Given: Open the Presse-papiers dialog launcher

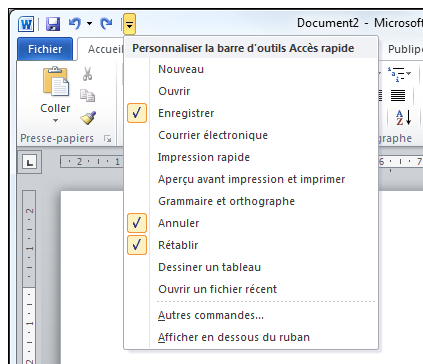Looking at the screenshot, I should pyautogui.click(x=107, y=138).
